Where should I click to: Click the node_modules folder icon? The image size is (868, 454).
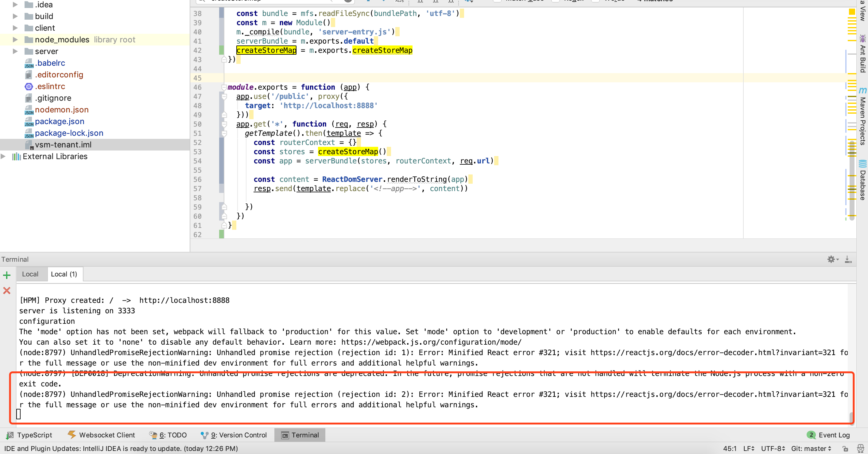[x=29, y=40]
